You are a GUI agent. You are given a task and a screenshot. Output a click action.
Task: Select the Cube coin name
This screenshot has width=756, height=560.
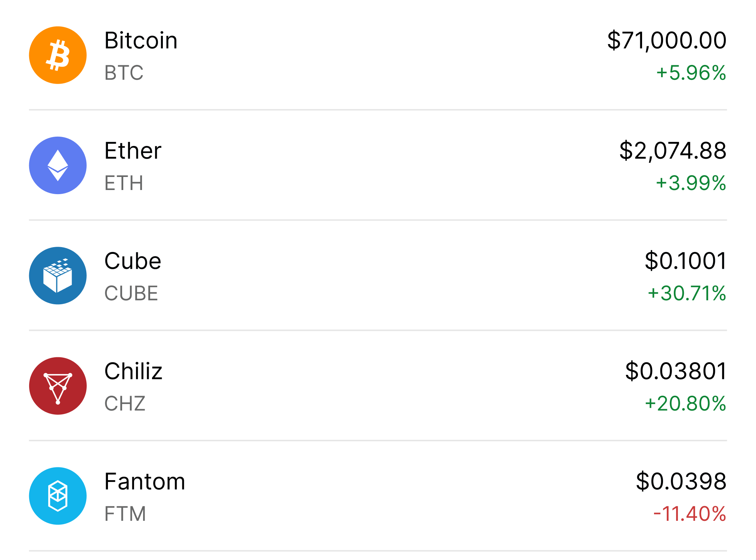133,261
